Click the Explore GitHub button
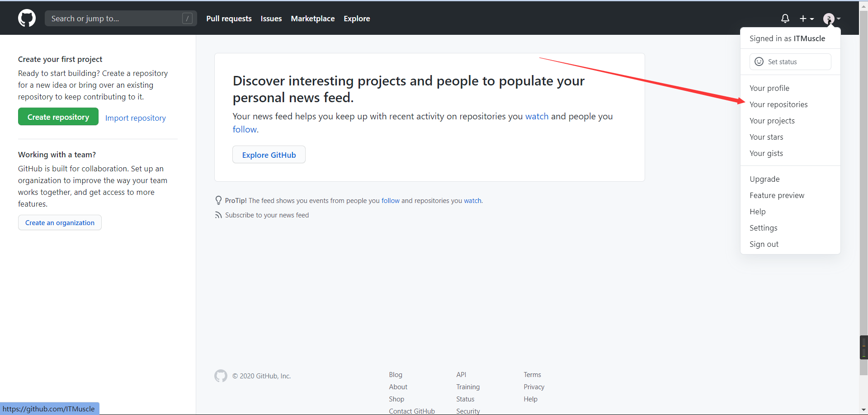Image resolution: width=868 pixels, height=415 pixels. click(x=269, y=155)
